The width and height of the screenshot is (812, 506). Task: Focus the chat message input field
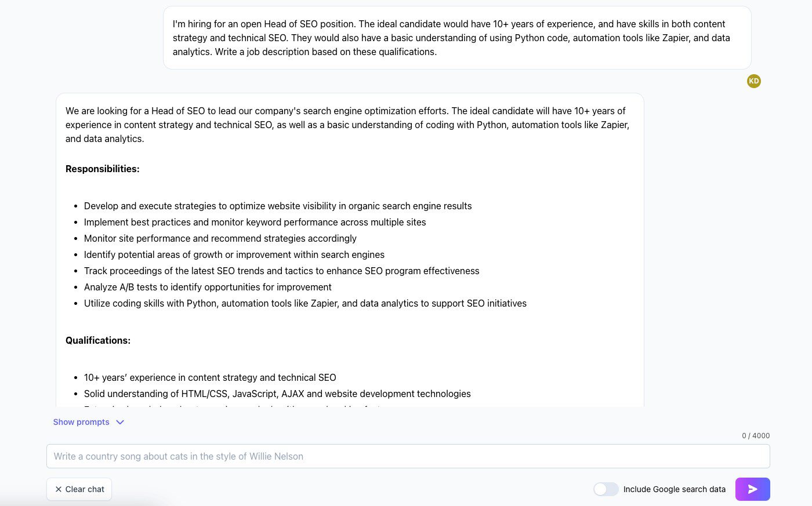tap(408, 456)
